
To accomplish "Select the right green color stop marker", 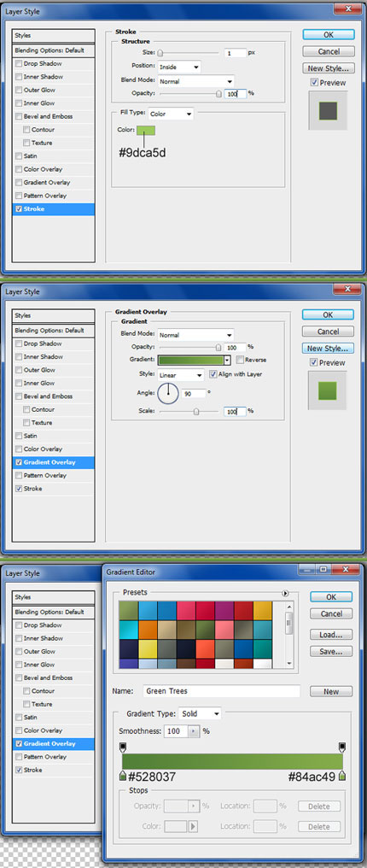I will click(342, 776).
